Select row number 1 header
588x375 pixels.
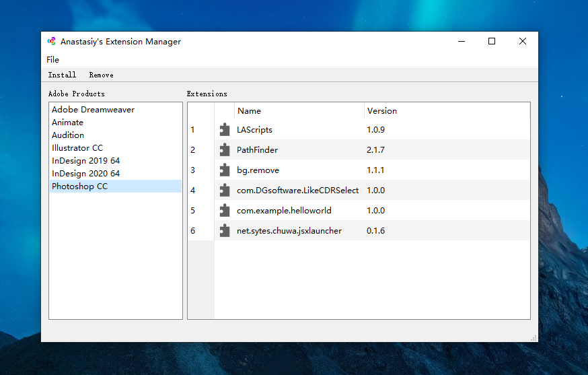click(193, 130)
